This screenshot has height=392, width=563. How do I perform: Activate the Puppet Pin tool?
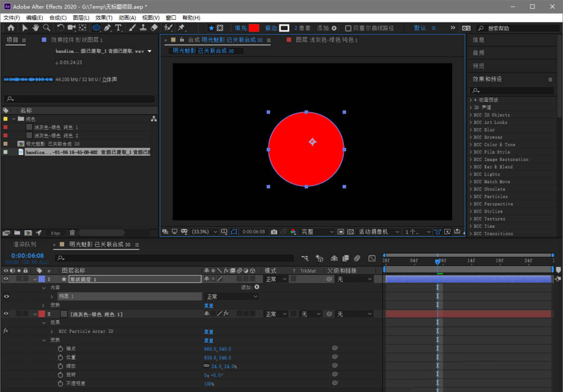coord(182,28)
